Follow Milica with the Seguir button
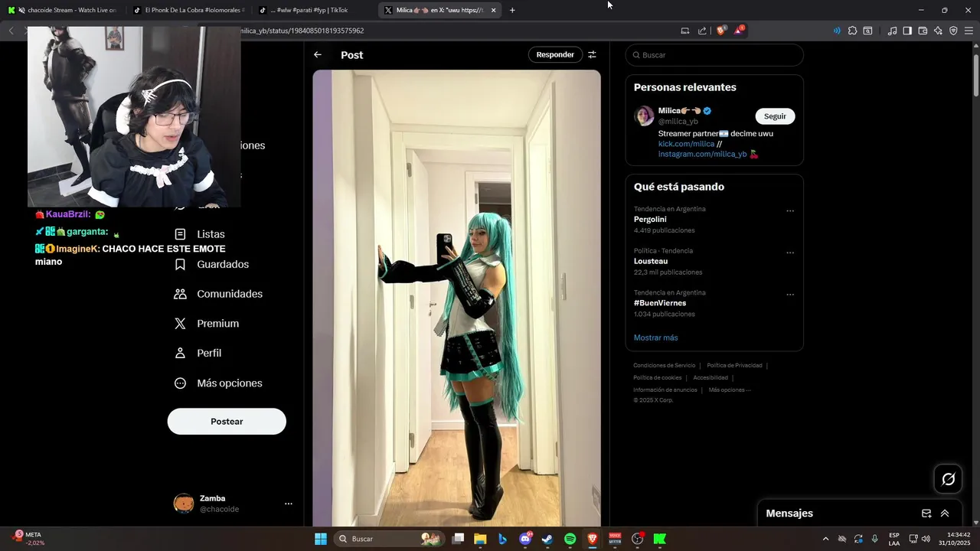 coord(775,116)
